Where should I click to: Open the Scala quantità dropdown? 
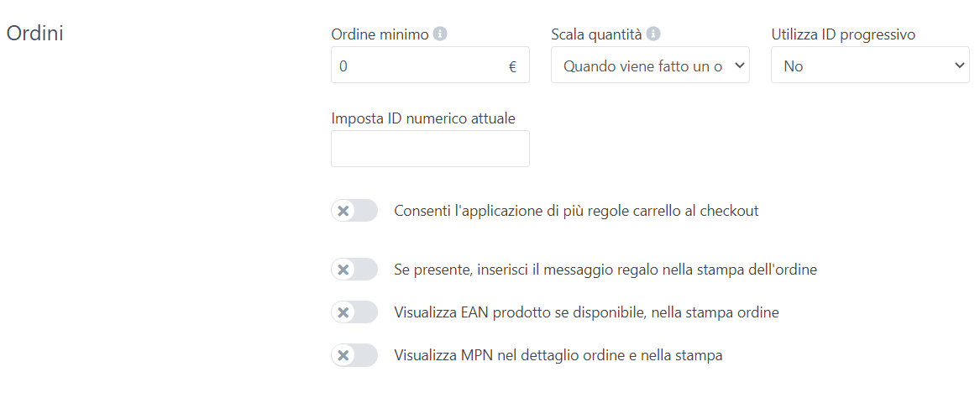click(x=650, y=66)
